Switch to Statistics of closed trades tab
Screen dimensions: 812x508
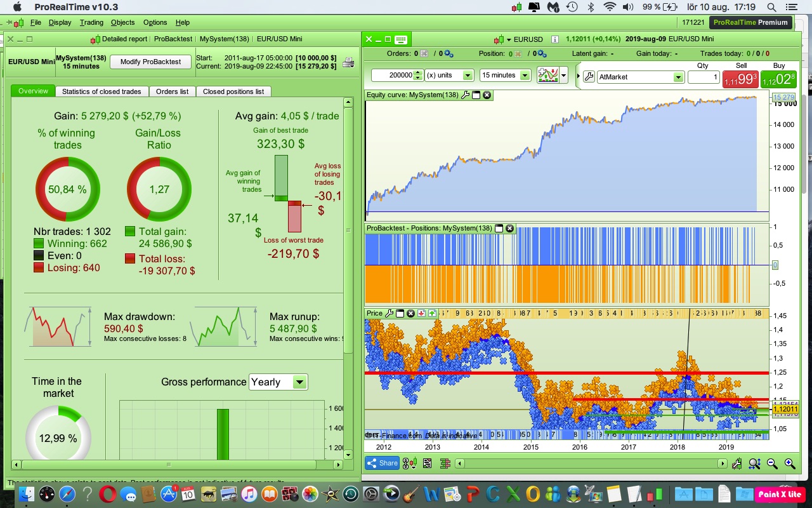(101, 91)
